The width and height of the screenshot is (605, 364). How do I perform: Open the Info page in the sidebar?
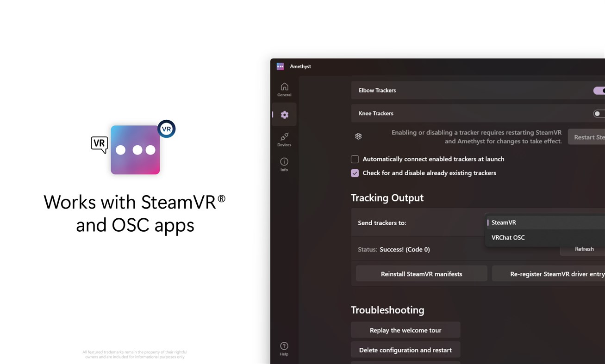coord(284,164)
